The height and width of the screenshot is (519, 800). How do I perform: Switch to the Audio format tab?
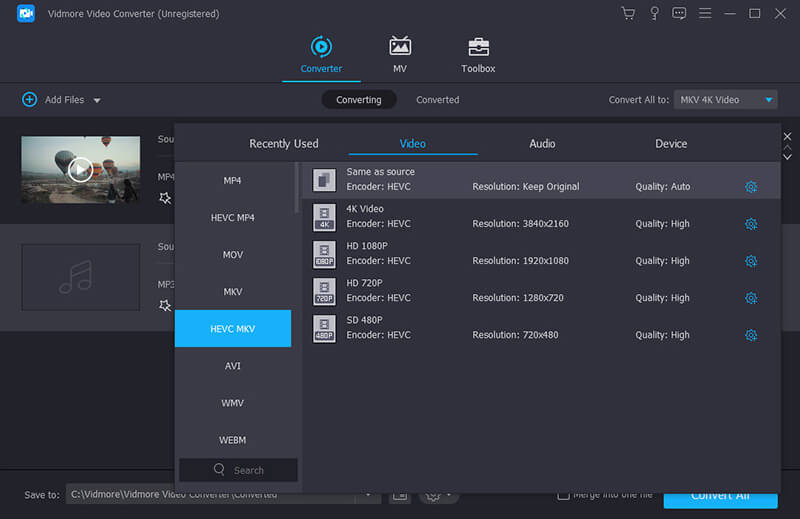(542, 144)
